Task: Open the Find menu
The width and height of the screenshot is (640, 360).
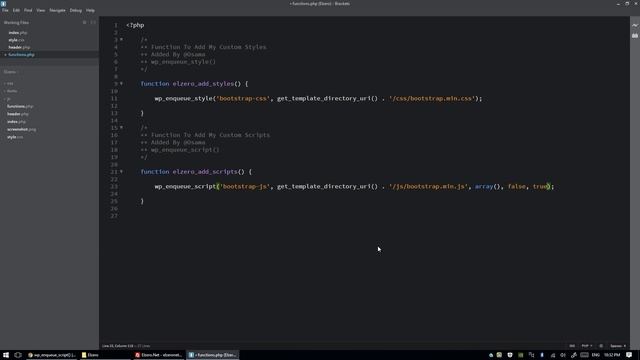Action: click(x=28, y=10)
